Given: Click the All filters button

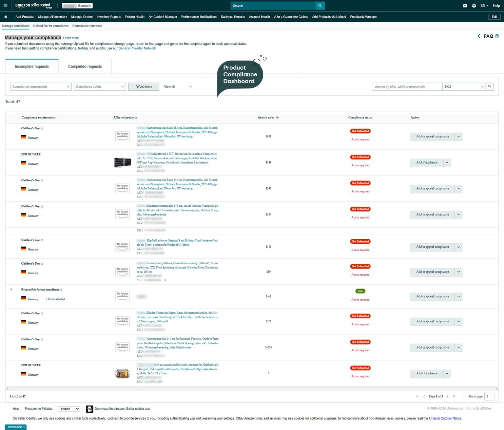Looking at the screenshot, I should (x=143, y=87).
